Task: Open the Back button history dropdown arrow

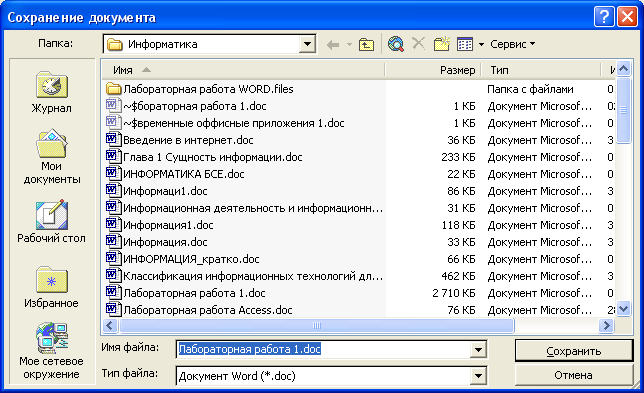Action: 349,44
